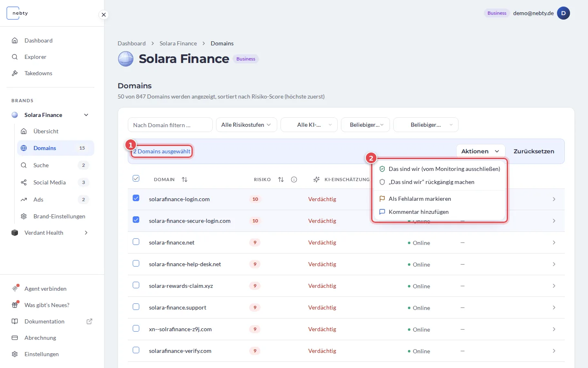Choose „Das sind wir" rückgängig machen
The image size is (588, 368).
[x=440, y=182]
